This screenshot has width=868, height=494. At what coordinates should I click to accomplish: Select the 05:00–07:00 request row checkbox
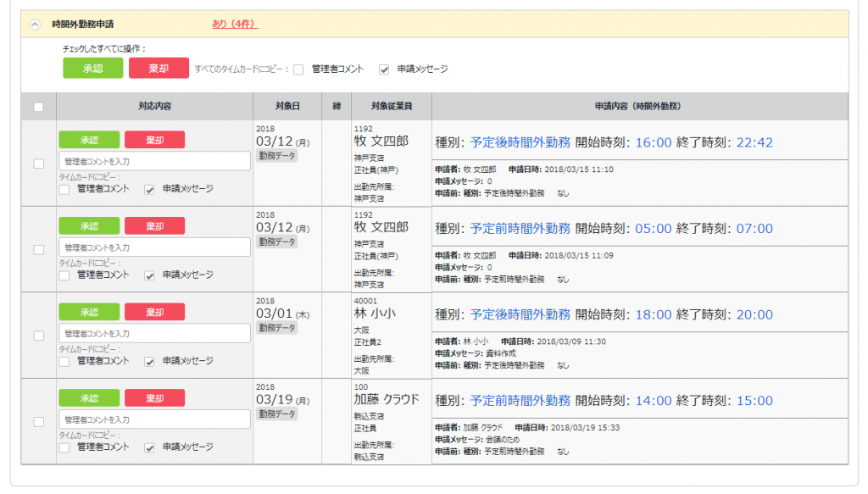coord(39,249)
